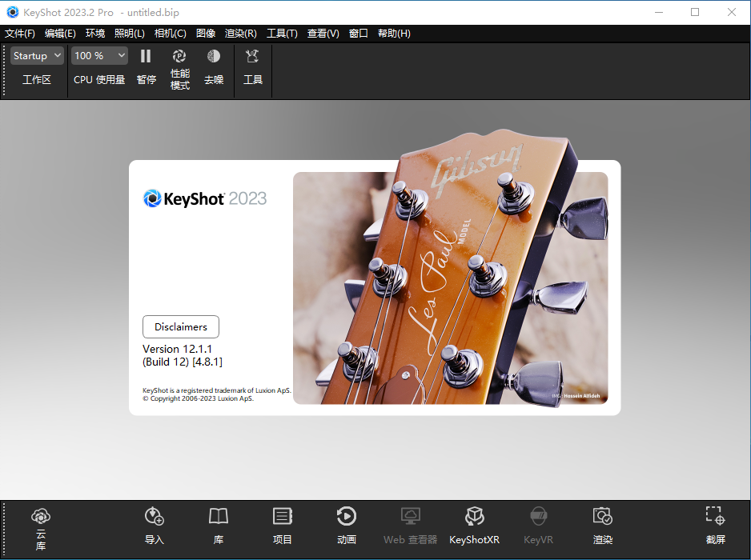
Task: Open the Cloud Library (云库) panel
Action: pyautogui.click(x=41, y=526)
